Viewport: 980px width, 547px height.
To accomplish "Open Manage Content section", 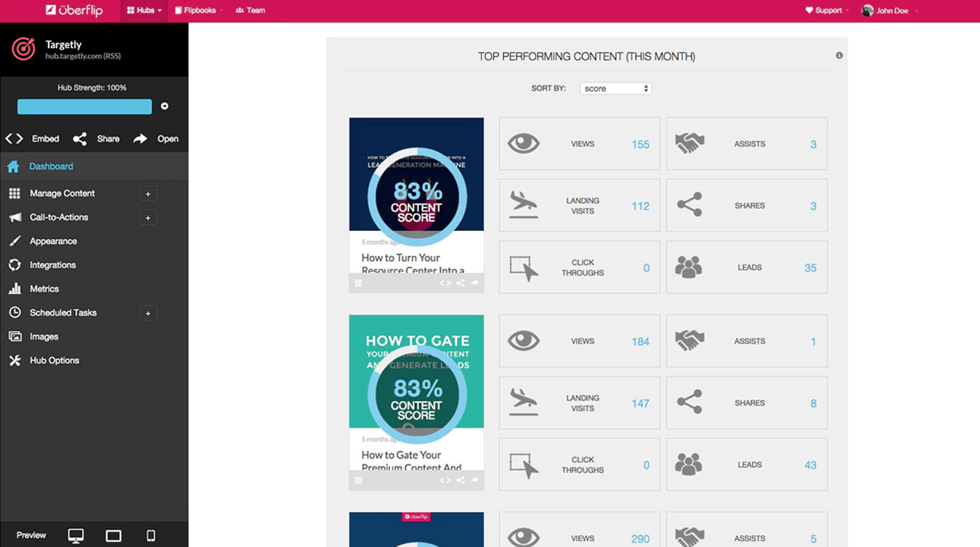I will click(62, 193).
